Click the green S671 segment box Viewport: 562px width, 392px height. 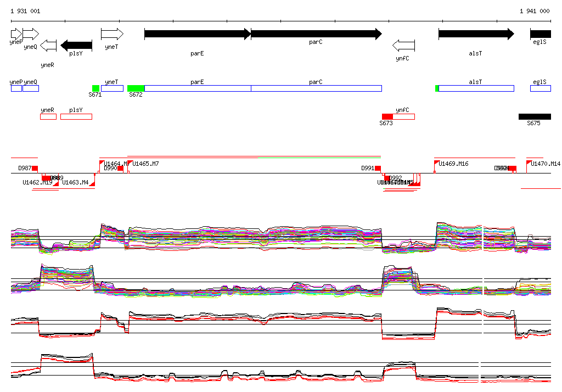95,88
